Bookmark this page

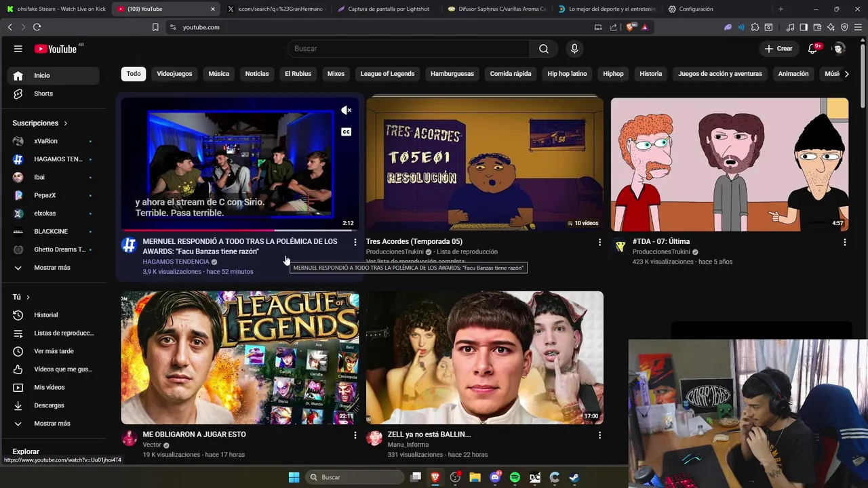[x=155, y=27]
